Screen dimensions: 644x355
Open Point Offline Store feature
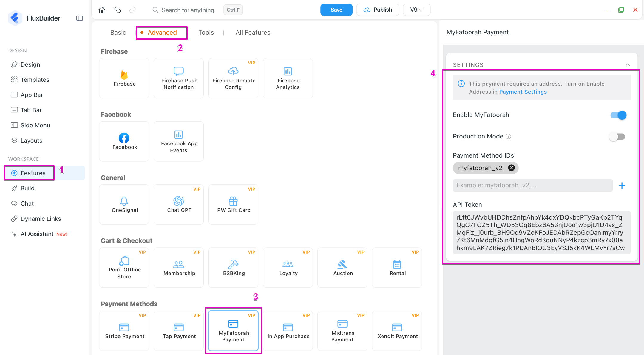tap(124, 268)
